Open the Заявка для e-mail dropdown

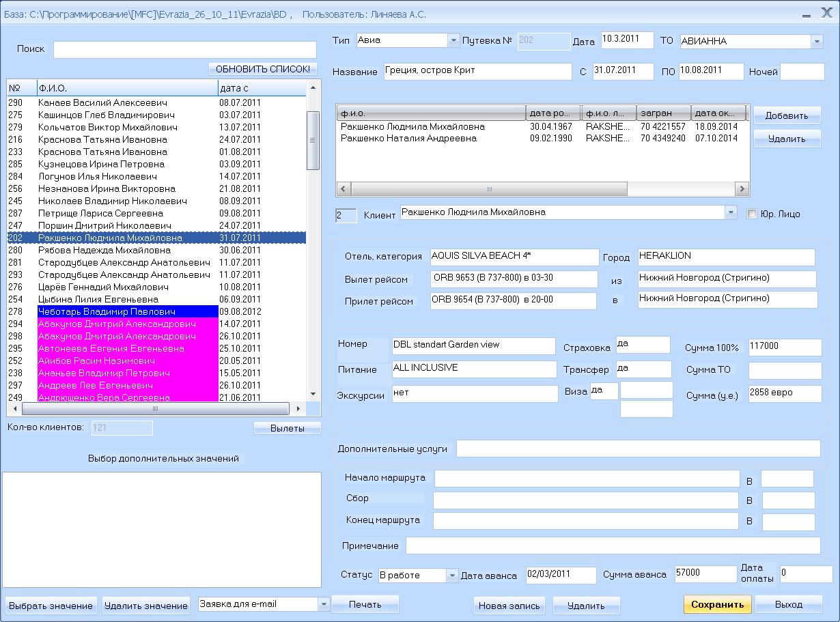(x=324, y=604)
